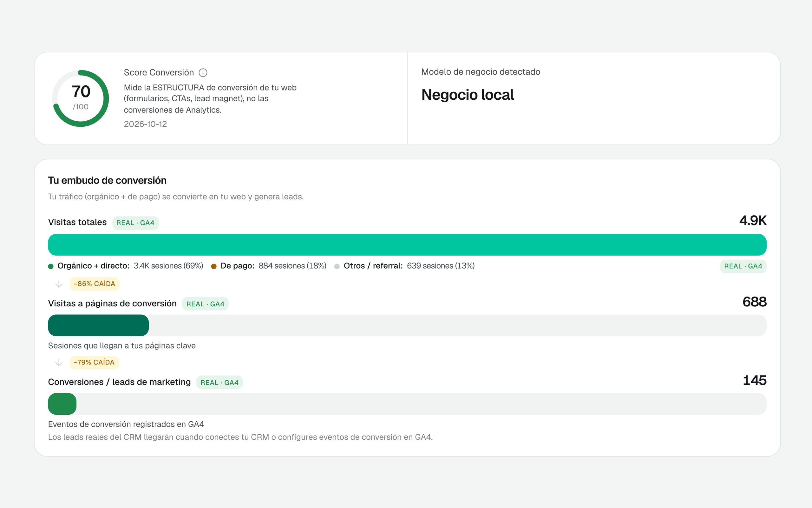
Task: Click the Visitas a páginas de conversión label
Action: coord(112,304)
